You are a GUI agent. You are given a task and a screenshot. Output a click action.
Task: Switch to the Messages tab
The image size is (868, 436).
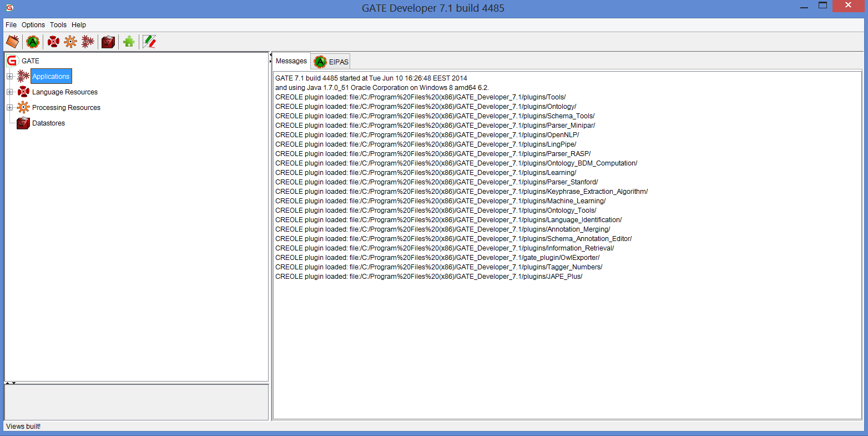pyautogui.click(x=291, y=61)
